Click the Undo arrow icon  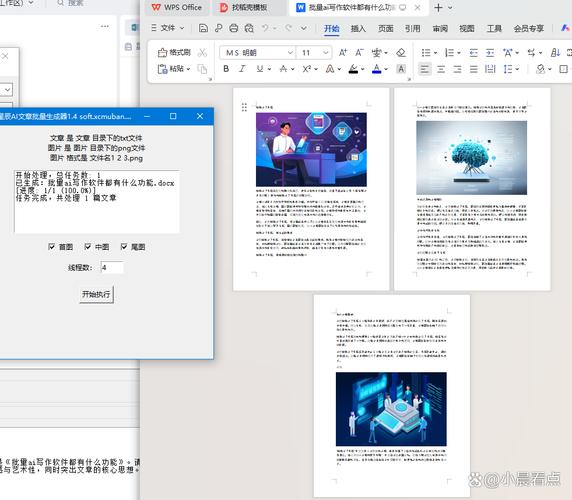click(265, 28)
